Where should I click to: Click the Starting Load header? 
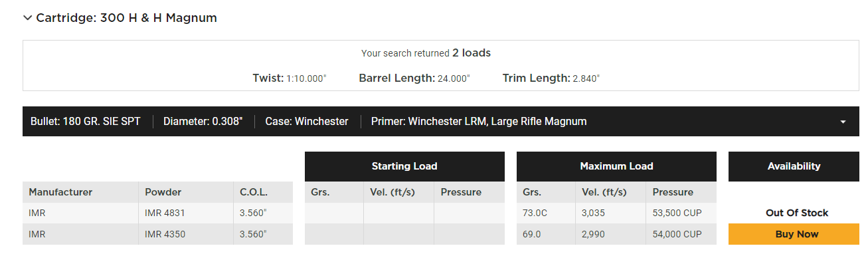click(x=404, y=166)
